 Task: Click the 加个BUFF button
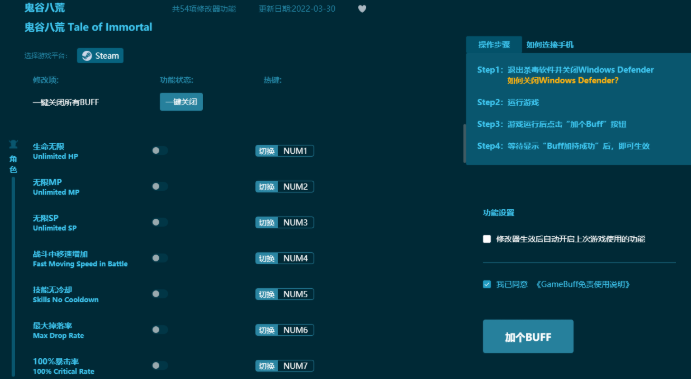pyautogui.click(x=528, y=336)
